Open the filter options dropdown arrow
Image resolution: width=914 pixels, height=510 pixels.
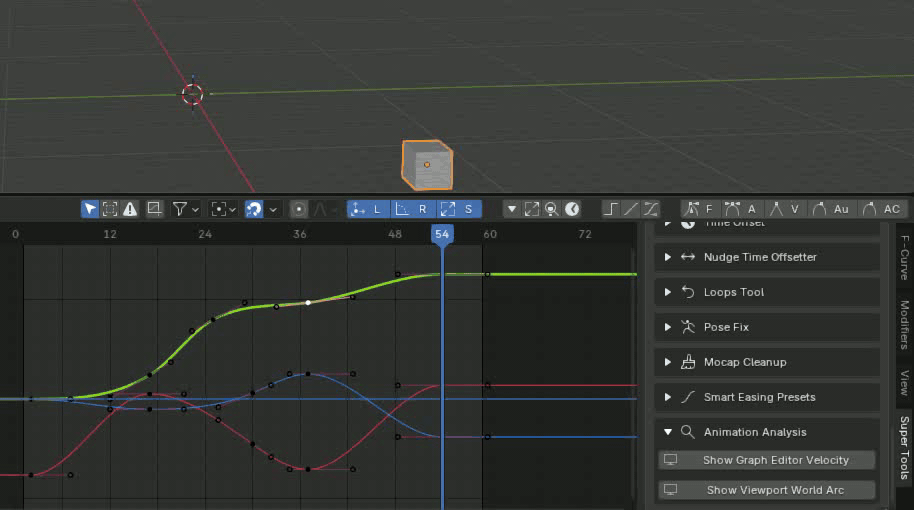click(195, 209)
